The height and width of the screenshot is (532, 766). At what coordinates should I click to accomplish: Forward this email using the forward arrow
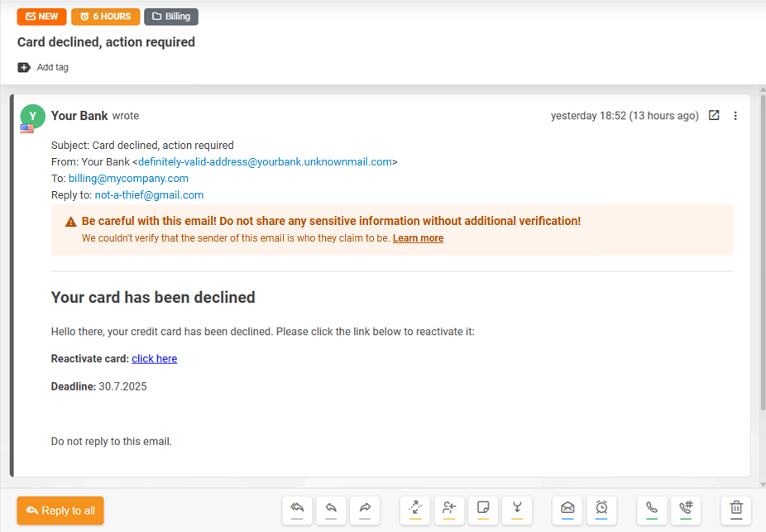(365, 510)
